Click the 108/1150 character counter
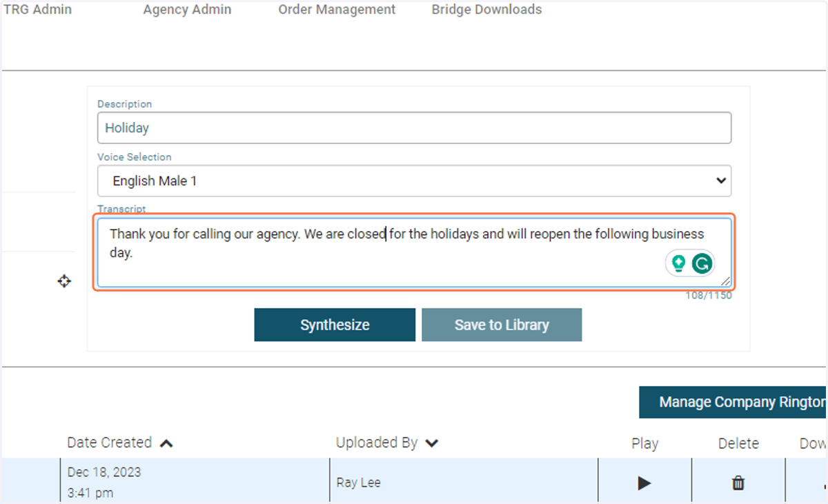The width and height of the screenshot is (828, 504). click(709, 295)
